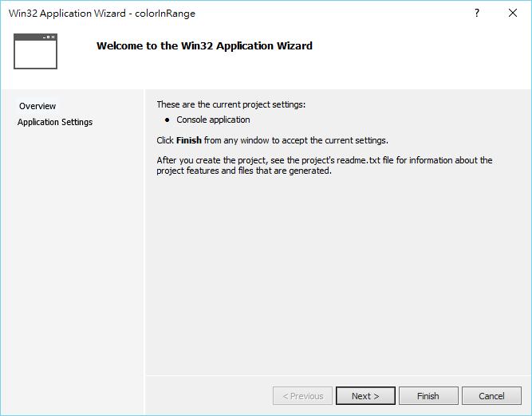Click the bullet dot before Console application
This screenshot has width=532, height=416.
[167, 120]
